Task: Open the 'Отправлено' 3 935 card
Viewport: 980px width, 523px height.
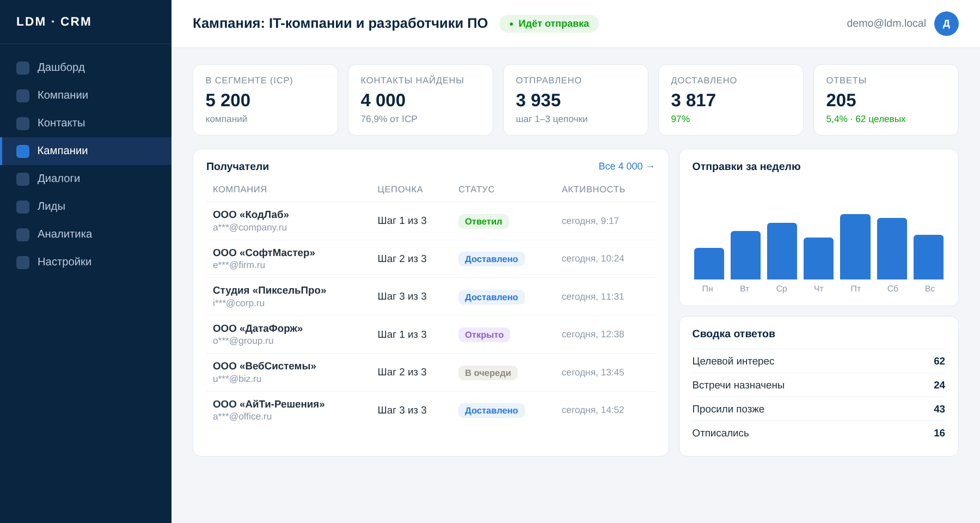Action: point(575,100)
